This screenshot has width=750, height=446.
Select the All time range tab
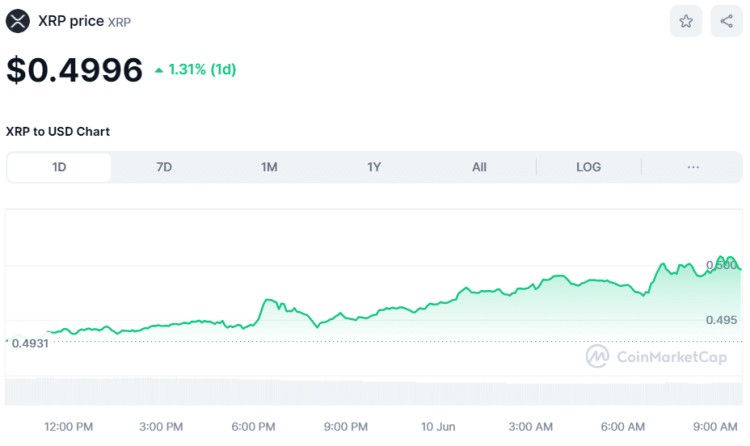pyautogui.click(x=479, y=167)
